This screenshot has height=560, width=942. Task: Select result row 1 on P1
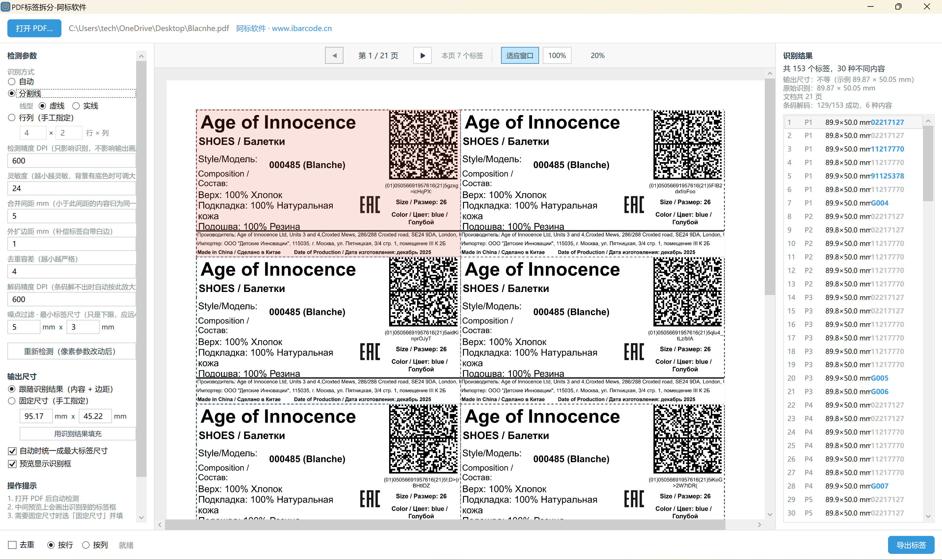(x=853, y=122)
